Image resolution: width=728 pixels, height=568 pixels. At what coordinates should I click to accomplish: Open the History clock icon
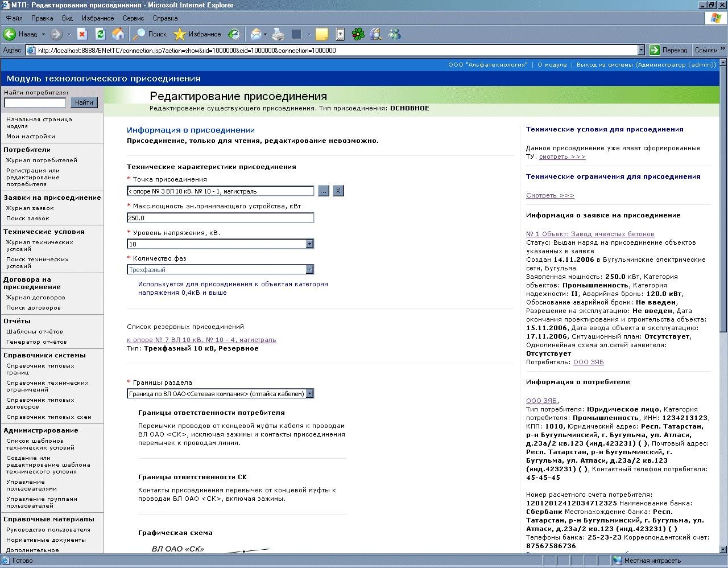(x=234, y=34)
